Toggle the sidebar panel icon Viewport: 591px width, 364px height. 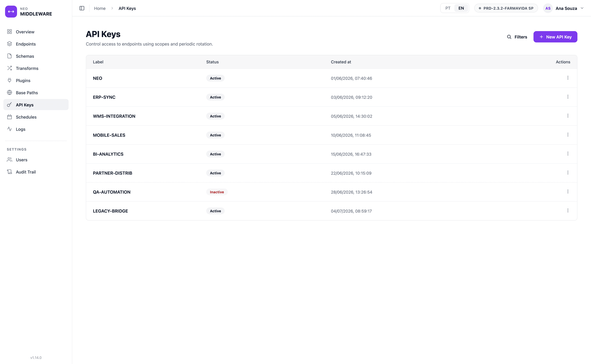click(82, 8)
